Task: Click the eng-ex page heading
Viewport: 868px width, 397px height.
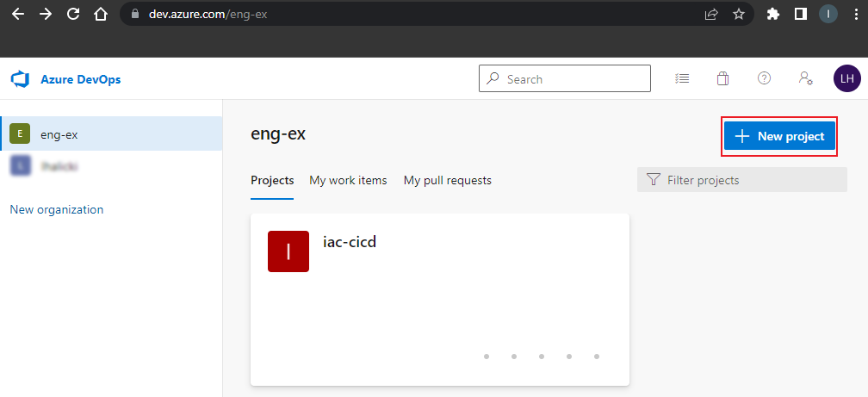Action: (x=278, y=133)
